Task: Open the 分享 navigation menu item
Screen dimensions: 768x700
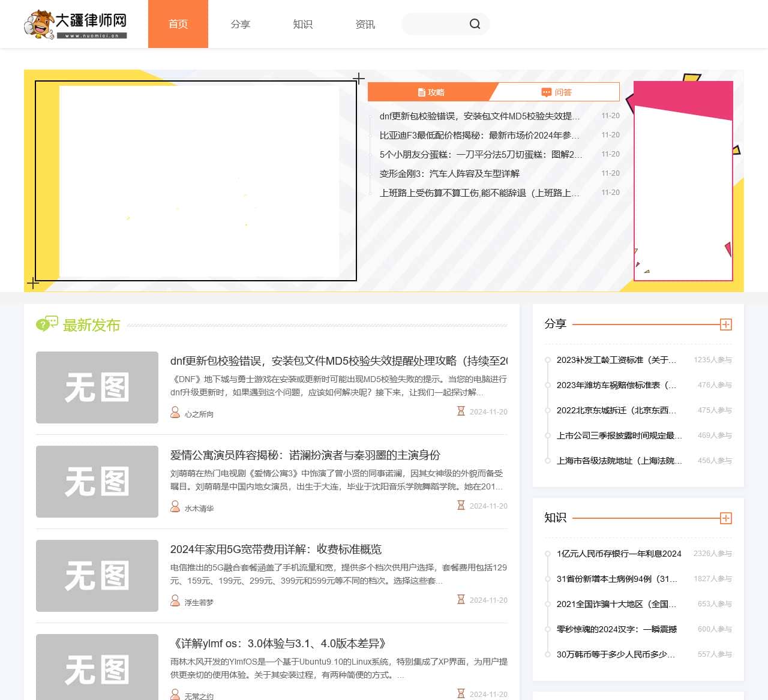Action: pyautogui.click(x=241, y=24)
